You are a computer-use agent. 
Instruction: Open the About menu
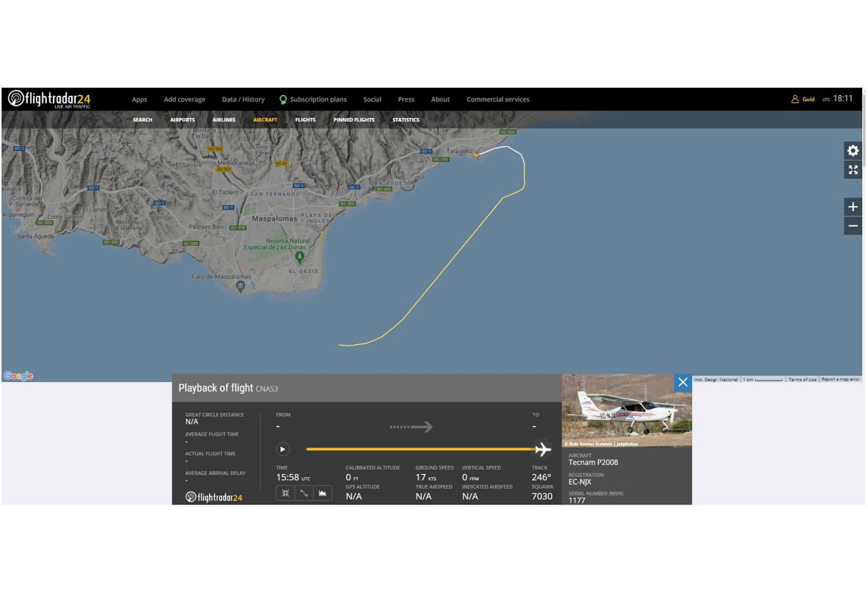coord(440,99)
